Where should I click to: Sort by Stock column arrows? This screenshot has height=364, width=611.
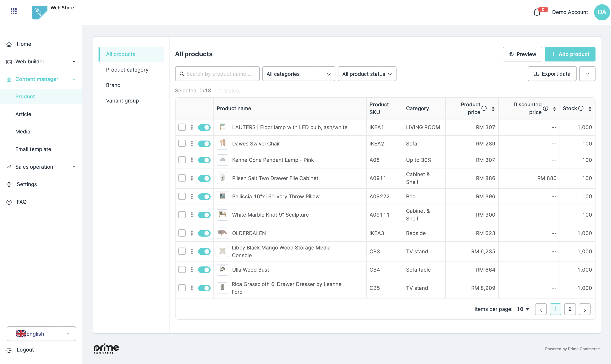[590, 109]
